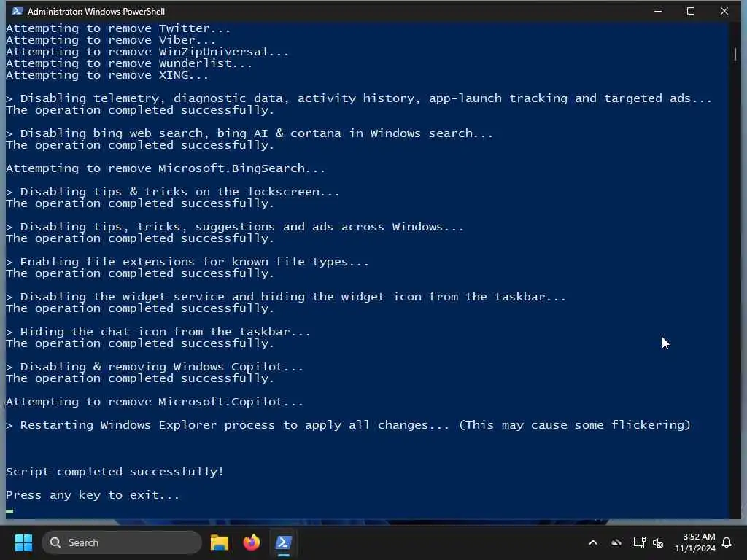Image resolution: width=747 pixels, height=560 pixels.
Task: Click the 'Restarting Windows Explorer process' line
Action: pos(348,425)
